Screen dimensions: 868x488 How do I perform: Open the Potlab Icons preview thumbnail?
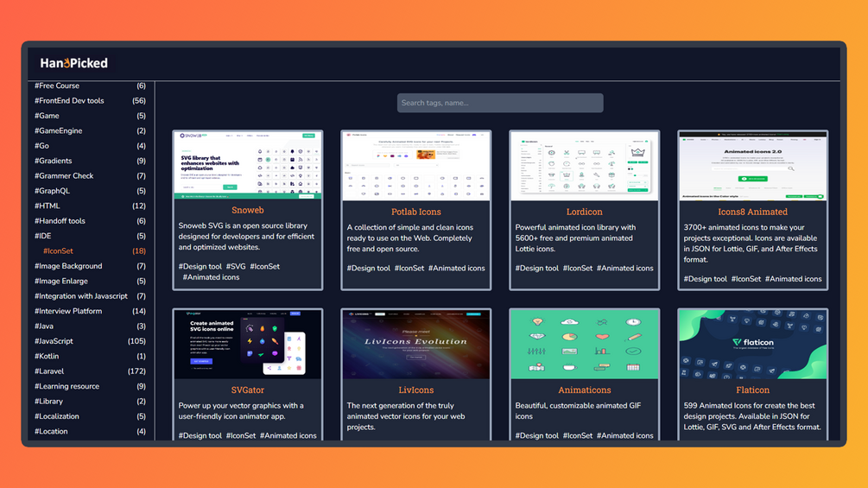click(415, 166)
